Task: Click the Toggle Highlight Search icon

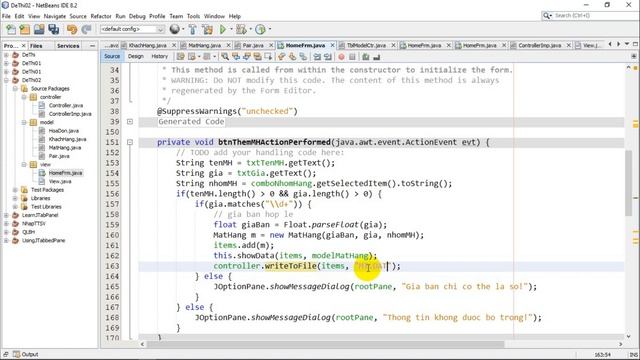Action: point(257,57)
